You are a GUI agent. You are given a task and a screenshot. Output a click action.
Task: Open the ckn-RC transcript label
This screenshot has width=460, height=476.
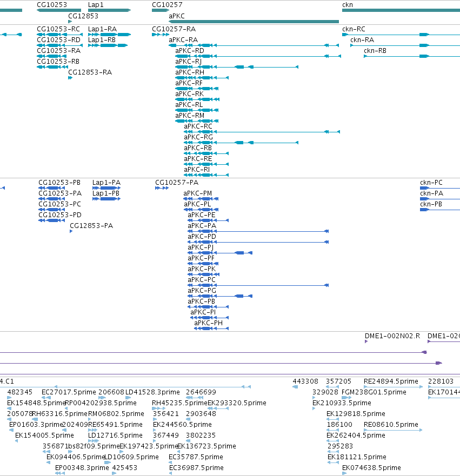[354, 29]
